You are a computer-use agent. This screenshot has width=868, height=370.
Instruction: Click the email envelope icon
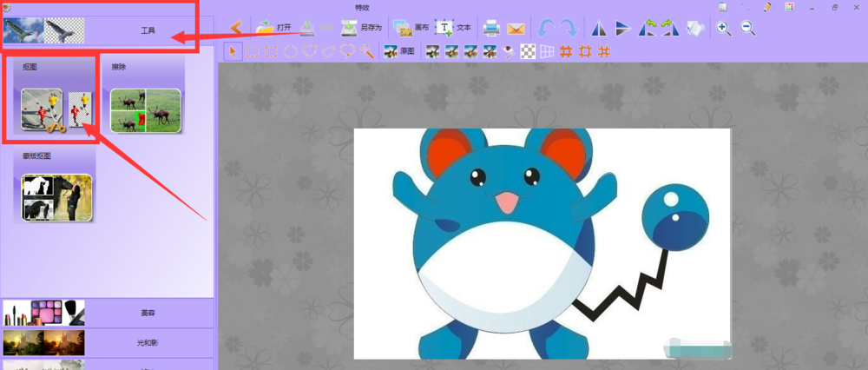coord(516,29)
